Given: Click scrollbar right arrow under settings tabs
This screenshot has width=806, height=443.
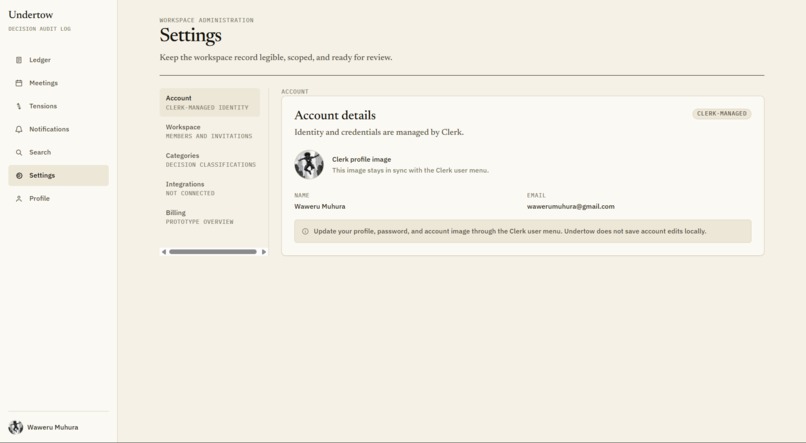Looking at the screenshot, I should 264,252.
